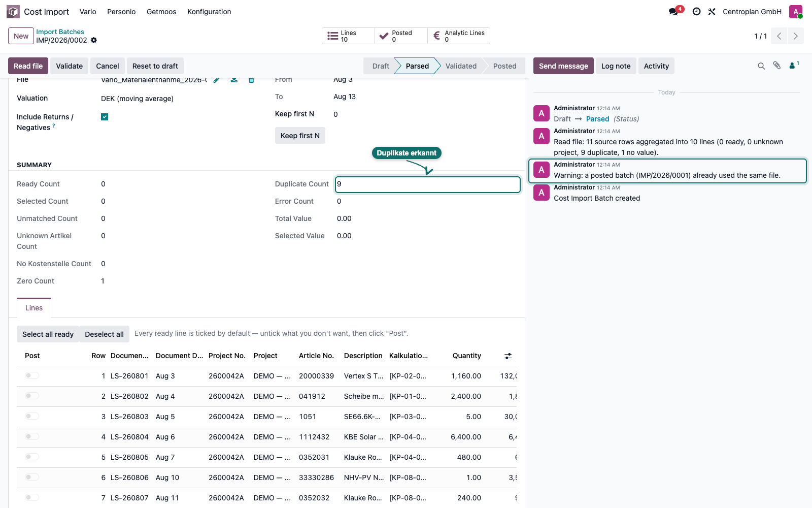Click the Duplicate Count field

428,184
